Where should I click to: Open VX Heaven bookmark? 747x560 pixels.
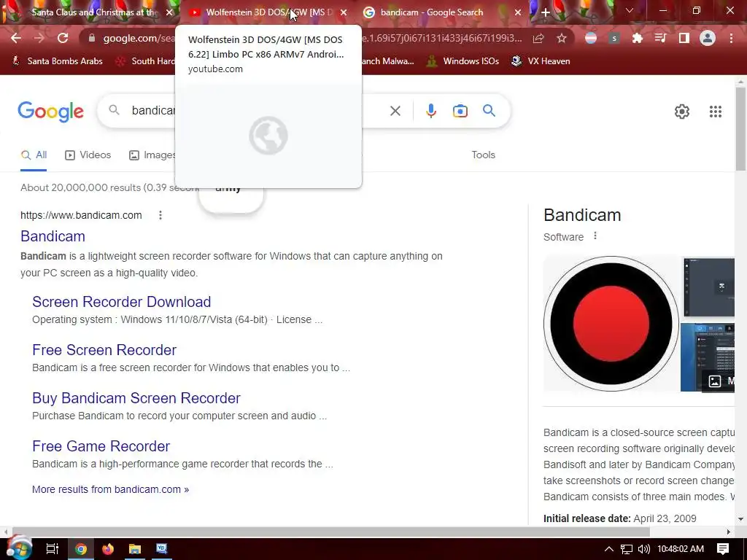pos(541,61)
